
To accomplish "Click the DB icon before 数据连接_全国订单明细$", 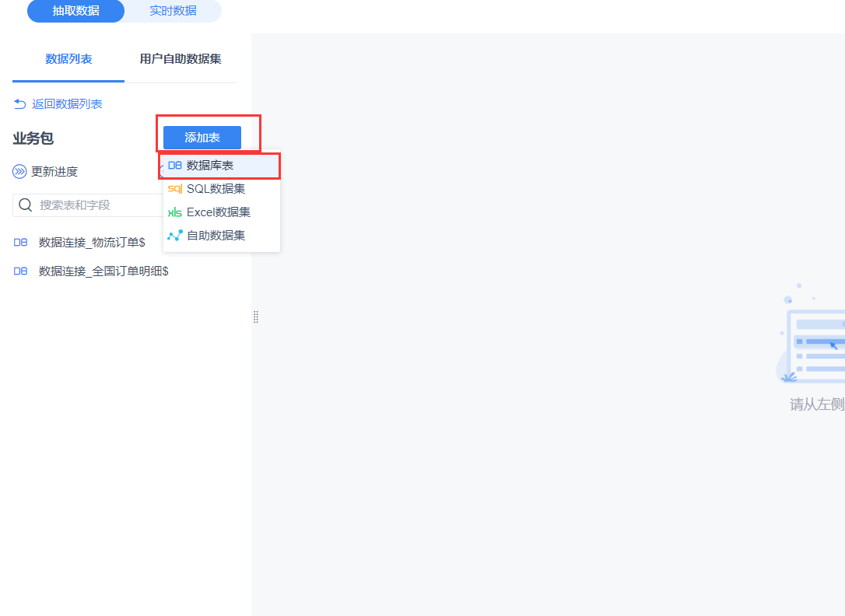I will tap(20, 271).
